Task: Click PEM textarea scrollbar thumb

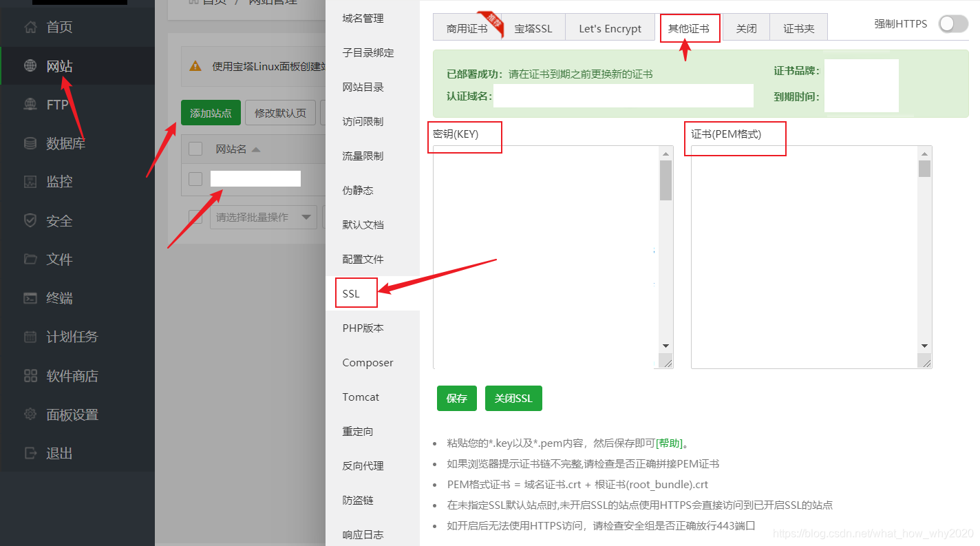Action: point(924,169)
